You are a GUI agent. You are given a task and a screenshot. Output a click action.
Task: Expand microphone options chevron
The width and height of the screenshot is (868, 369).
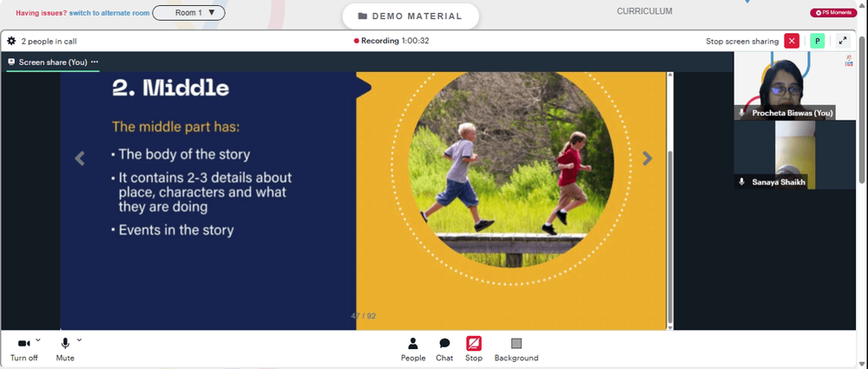(x=79, y=339)
